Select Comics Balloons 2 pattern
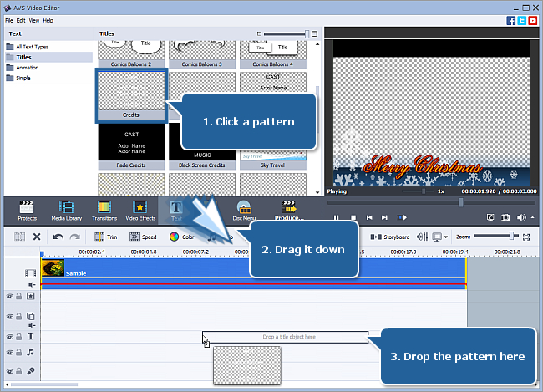Image resolution: width=543 pixels, height=392 pixels. click(131, 54)
